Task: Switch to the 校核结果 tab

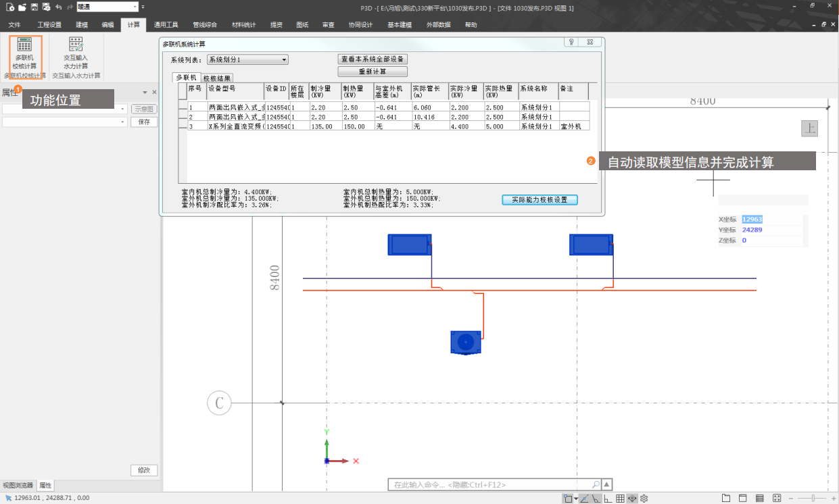Action: [217, 78]
